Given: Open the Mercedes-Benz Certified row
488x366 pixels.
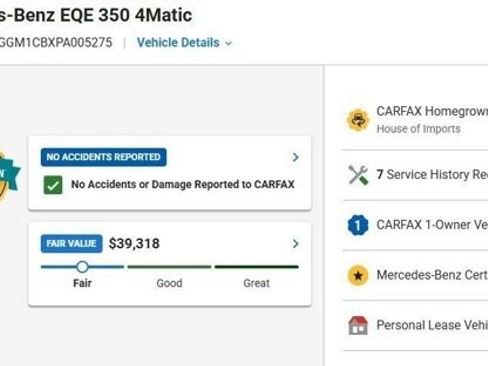Looking at the screenshot, I should point(415,275).
